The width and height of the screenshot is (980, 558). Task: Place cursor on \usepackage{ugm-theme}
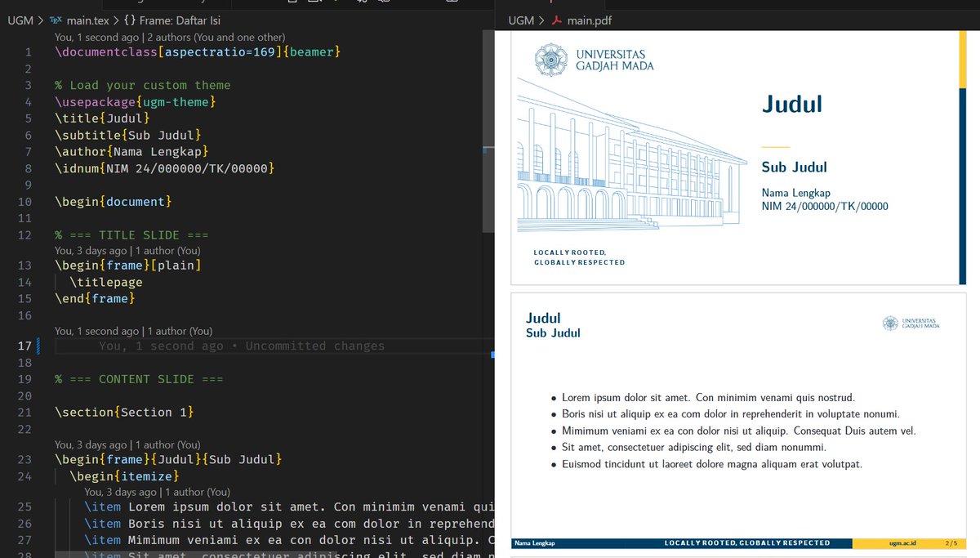tap(136, 102)
